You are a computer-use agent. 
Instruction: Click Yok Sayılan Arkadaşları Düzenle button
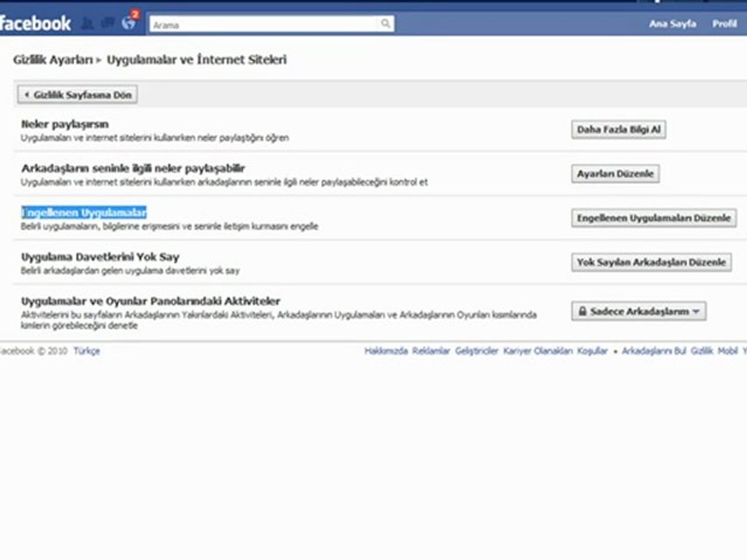click(x=652, y=262)
